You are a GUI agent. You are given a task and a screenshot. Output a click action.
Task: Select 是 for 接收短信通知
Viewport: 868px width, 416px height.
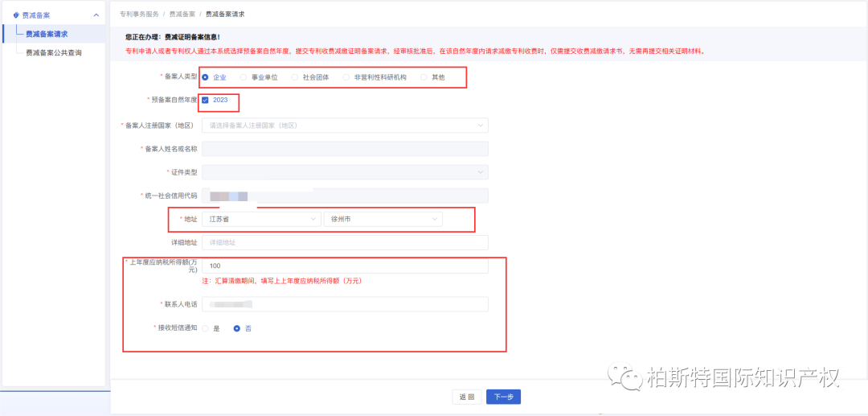click(x=211, y=328)
